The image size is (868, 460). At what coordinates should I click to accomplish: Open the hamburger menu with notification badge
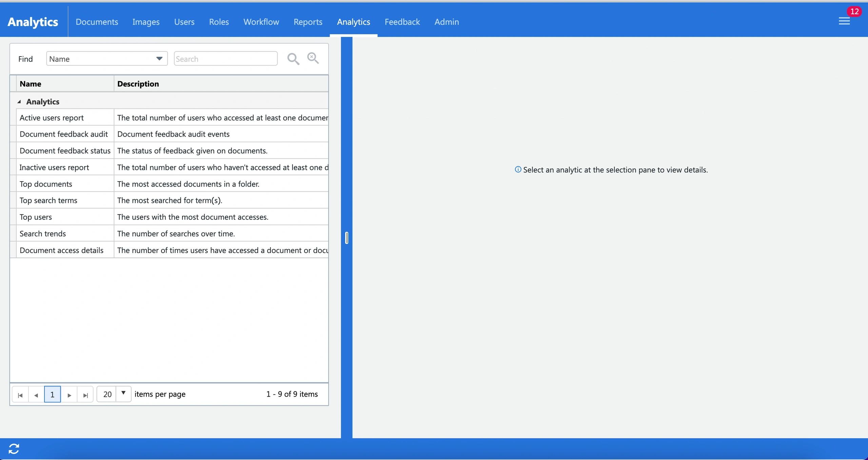(x=844, y=21)
